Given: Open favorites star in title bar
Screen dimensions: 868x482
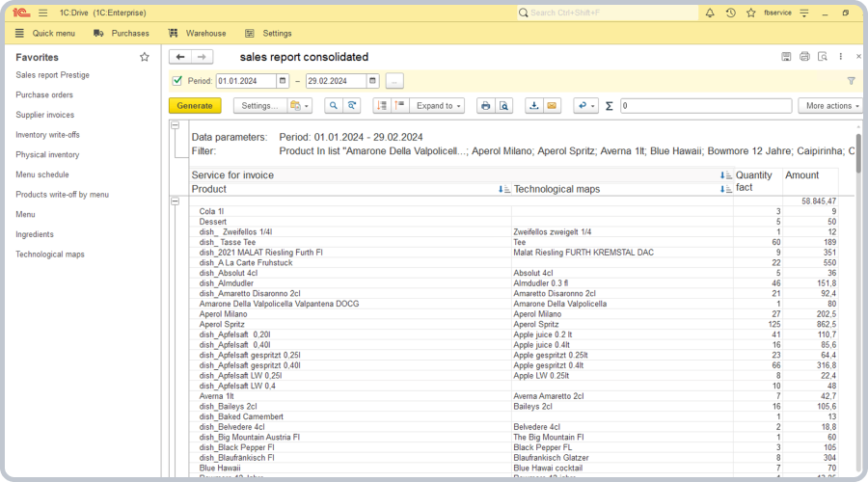Looking at the screenshot, I should coord(750,13).
